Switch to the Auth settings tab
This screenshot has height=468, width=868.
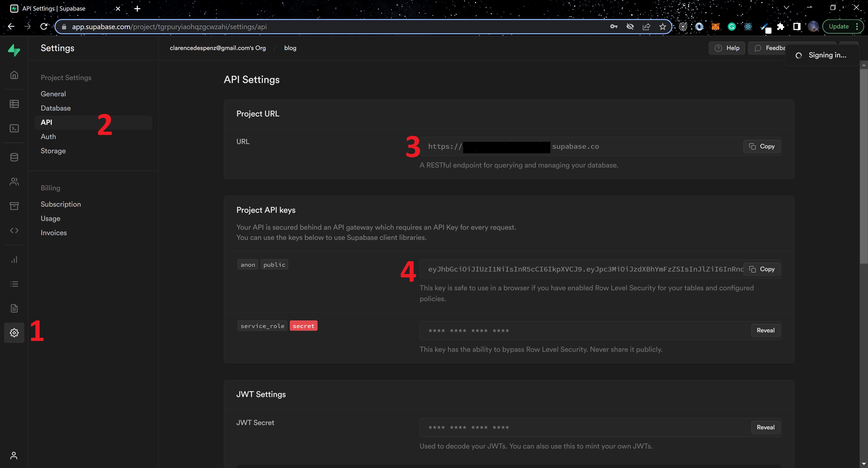coord(48,137)
